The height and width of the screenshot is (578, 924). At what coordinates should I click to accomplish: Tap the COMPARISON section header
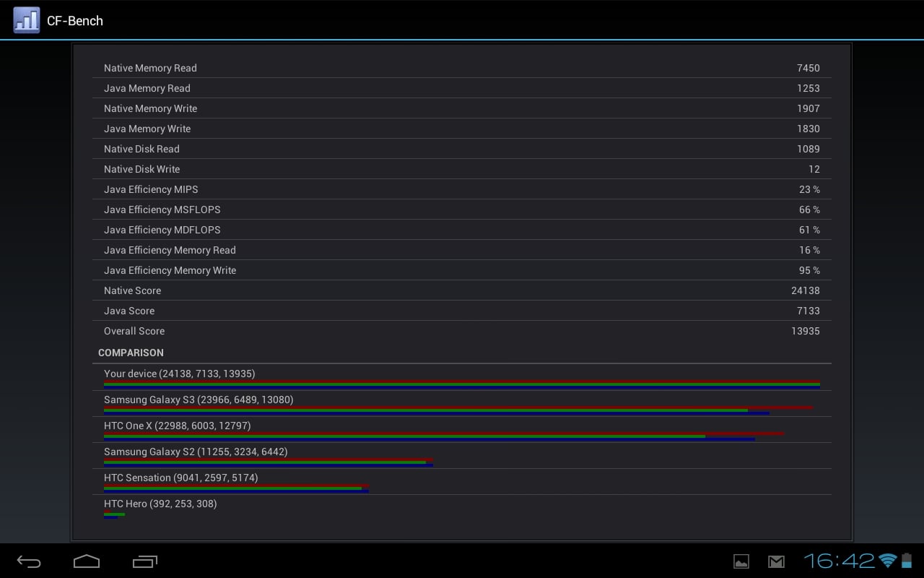pos(131,353)
